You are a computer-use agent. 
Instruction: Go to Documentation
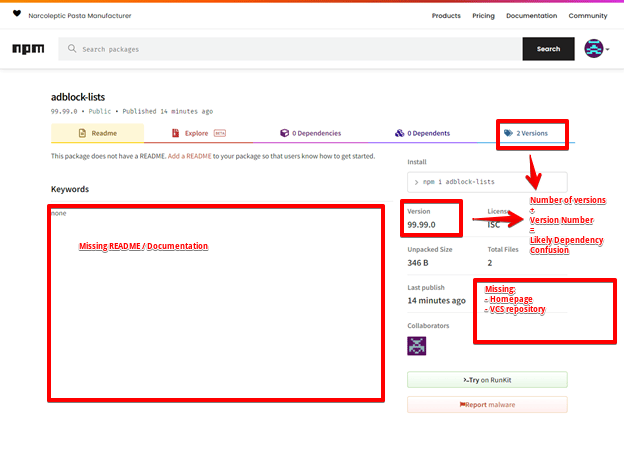(x=531, y=16)
